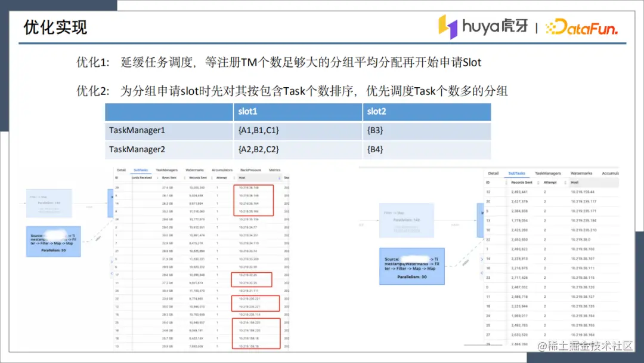Click the ID column header in right panel
The height and width of the screenshot is (363, 644).
click(x=488, y=182)
